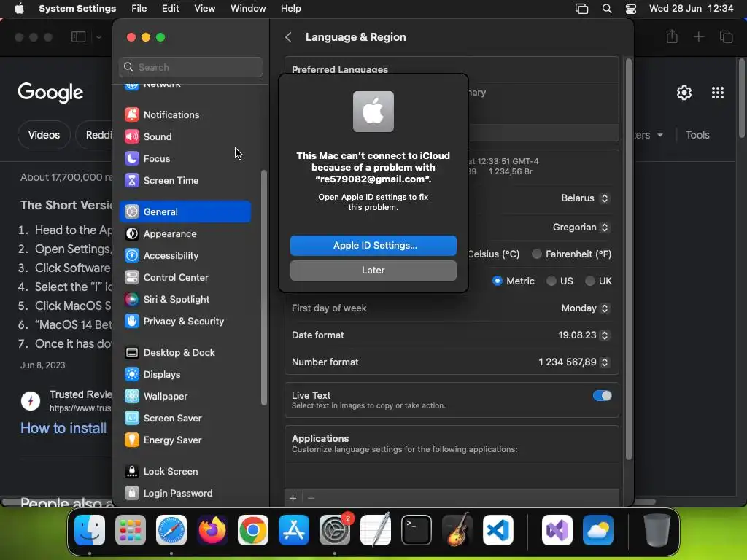Open Wallpaper settings in sidebar
The width and height of the screenshot is (747, 560).
(185, 397)
